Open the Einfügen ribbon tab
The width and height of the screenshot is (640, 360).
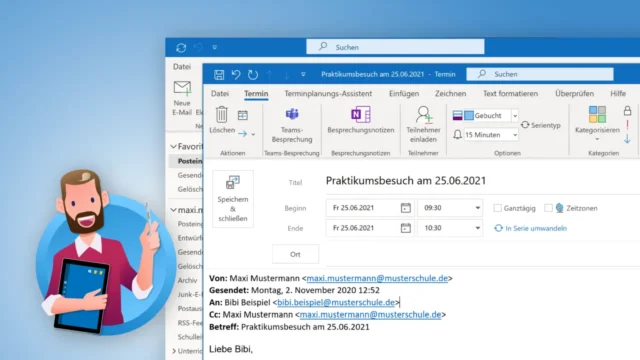point(404,93)
